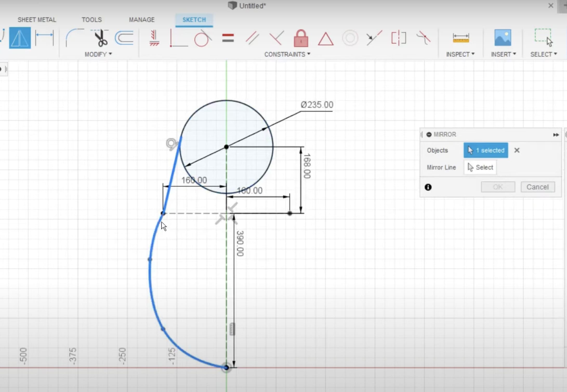Screen dimensions: 567x392
Task: Click the Insert image icon
Action: 503,38
